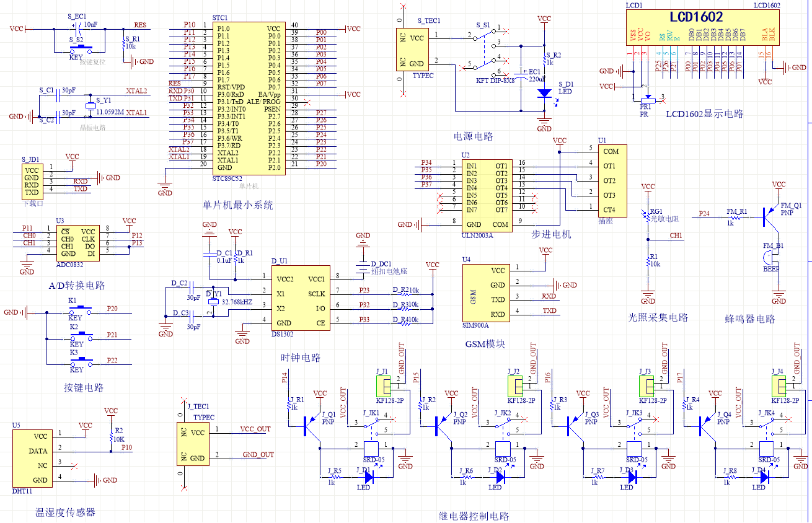Click the ULN2003A driver chip U2
The width and height of the screenshot is (812, 523).
click(x=488, y=195)
